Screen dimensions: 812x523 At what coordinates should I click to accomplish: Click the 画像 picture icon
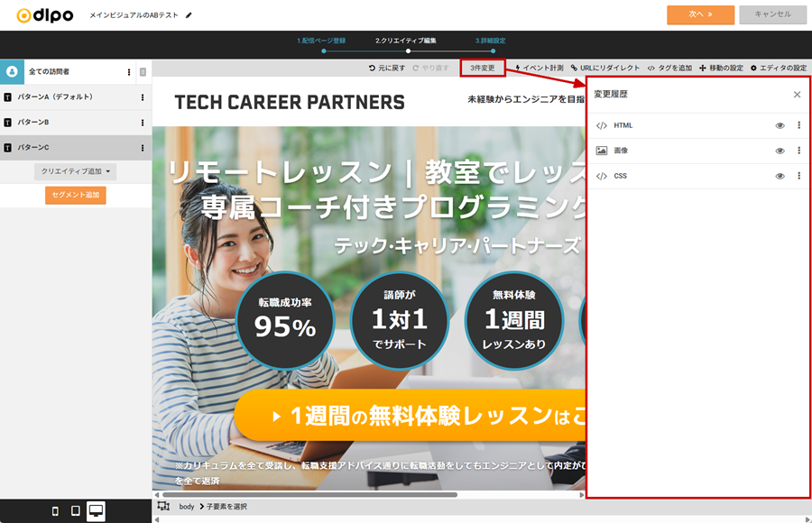pyautogui.click(x=601, y=151)
